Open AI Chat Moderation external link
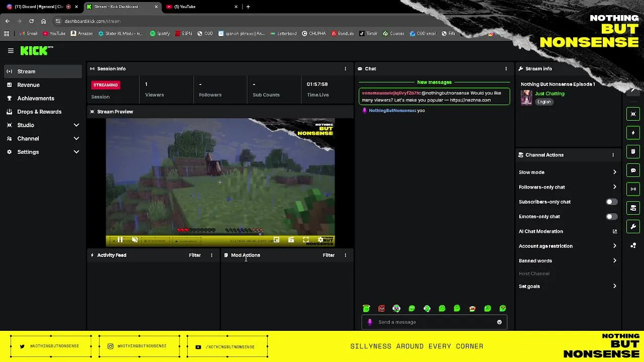This screenshot has height=362, width=644. (615, 231)
